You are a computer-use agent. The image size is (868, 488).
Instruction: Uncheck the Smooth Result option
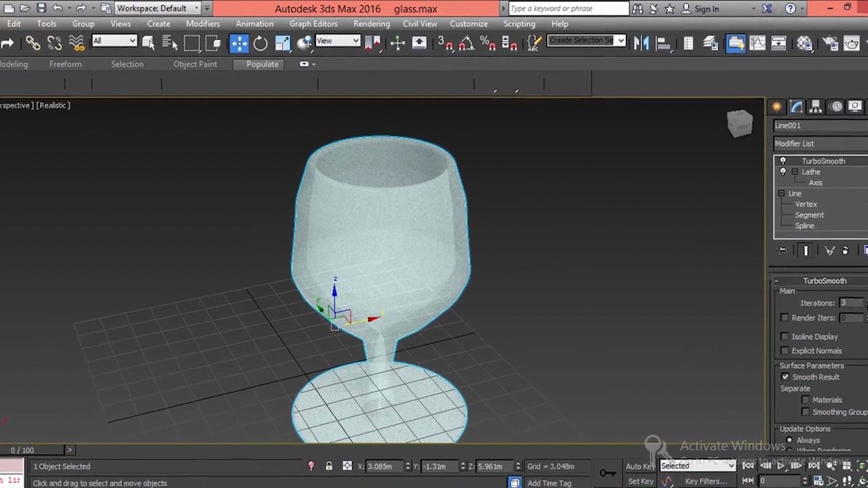tap(785, 377)
